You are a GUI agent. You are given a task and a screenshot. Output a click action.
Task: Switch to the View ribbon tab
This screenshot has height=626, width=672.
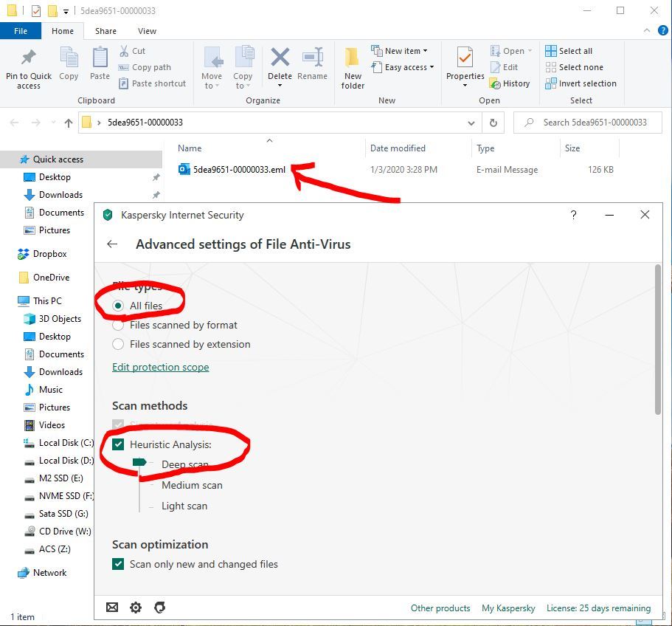pos(147,31)
